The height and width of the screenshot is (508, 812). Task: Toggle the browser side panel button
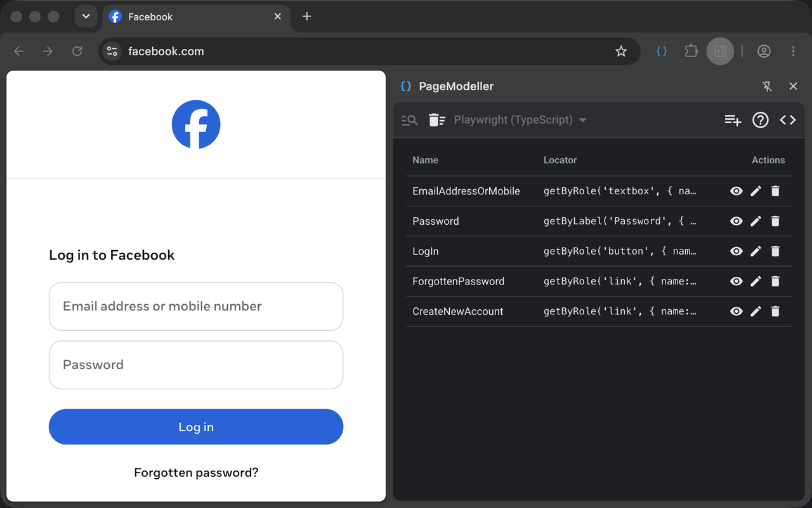tap(720, 51)
